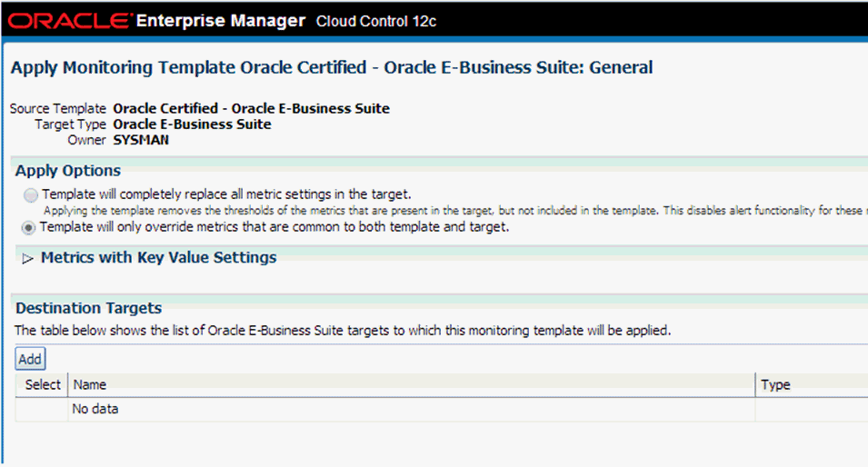Click the label text 'Template will only override metrics'

[274, 227]
